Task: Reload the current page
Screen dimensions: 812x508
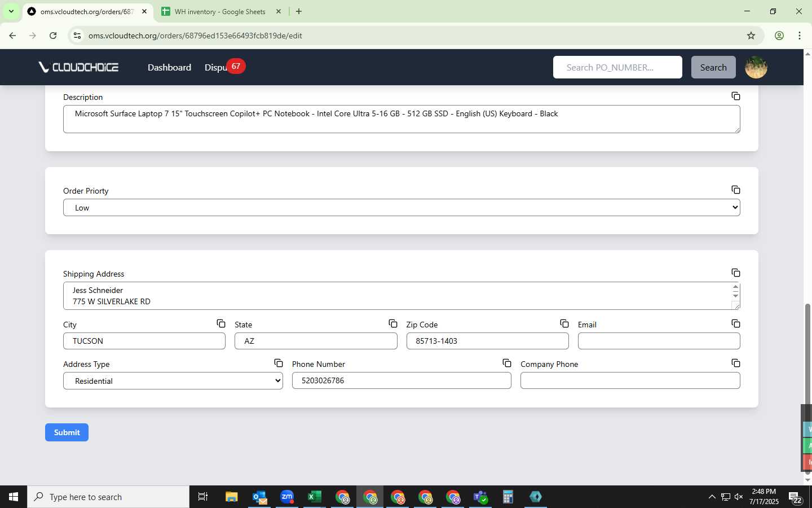Action: [x=53, y=36]
